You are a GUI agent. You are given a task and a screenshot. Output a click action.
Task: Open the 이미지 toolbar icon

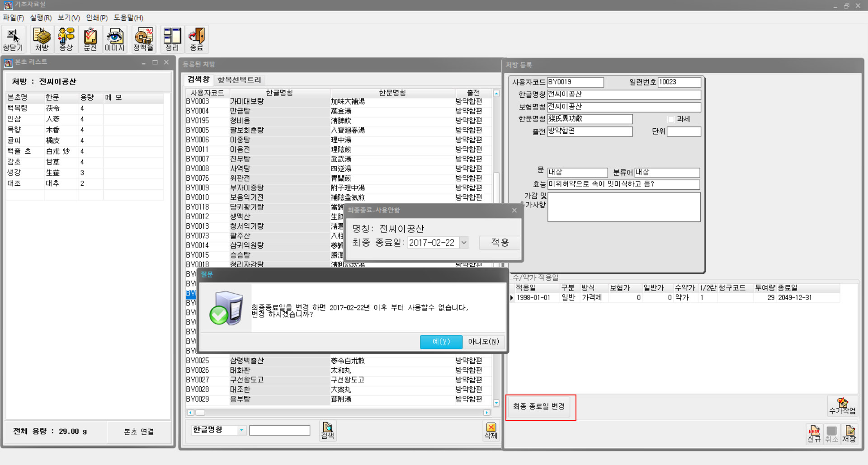[x=114, y=39]
